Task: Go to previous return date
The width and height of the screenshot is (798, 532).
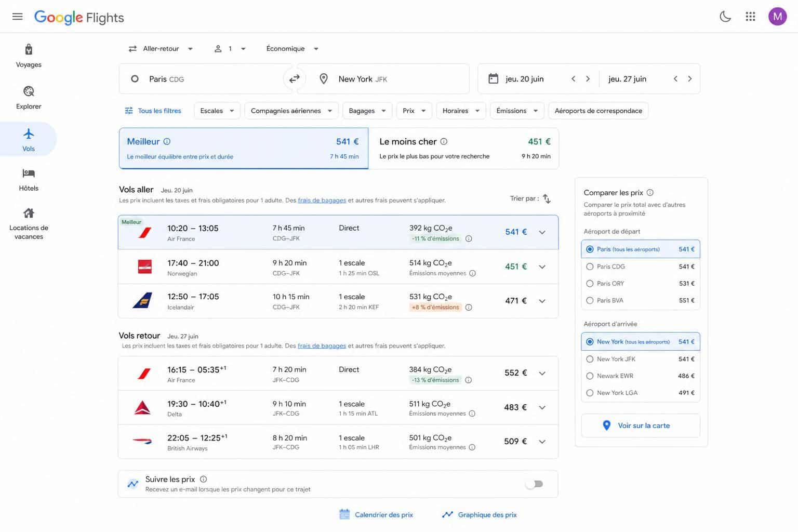Action: (675, 79)
